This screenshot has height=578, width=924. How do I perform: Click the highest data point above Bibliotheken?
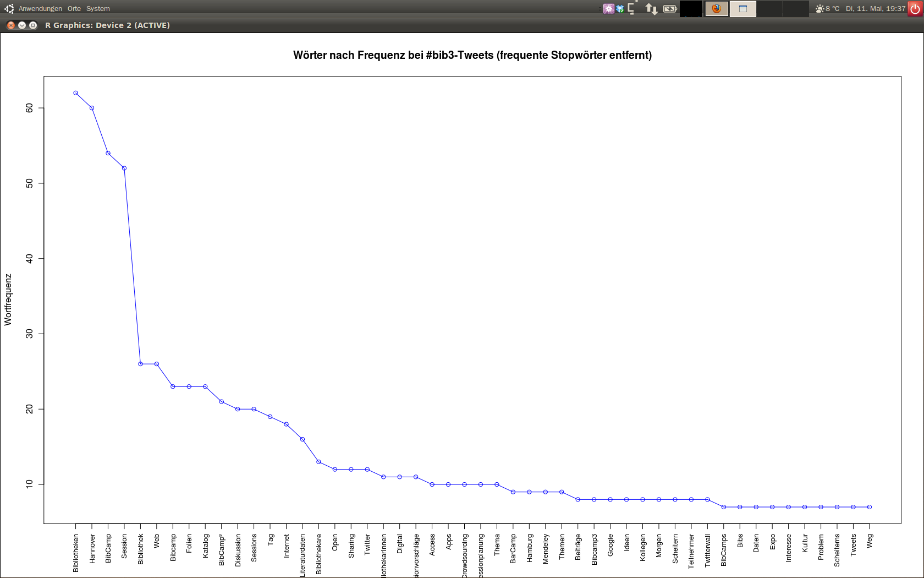(x=76, y=93)
